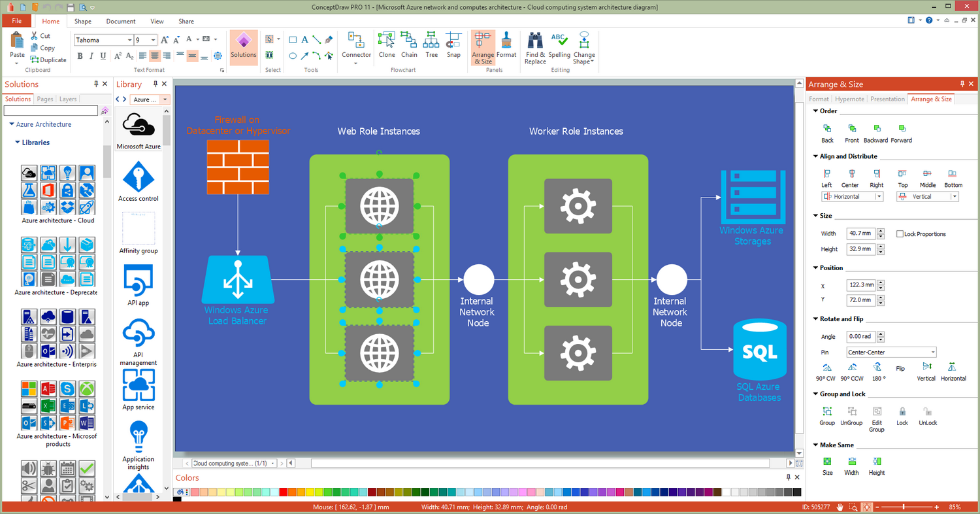Align shapes to horizontal Center
This screenshot has height=514, width=980.
coord(850,178)
